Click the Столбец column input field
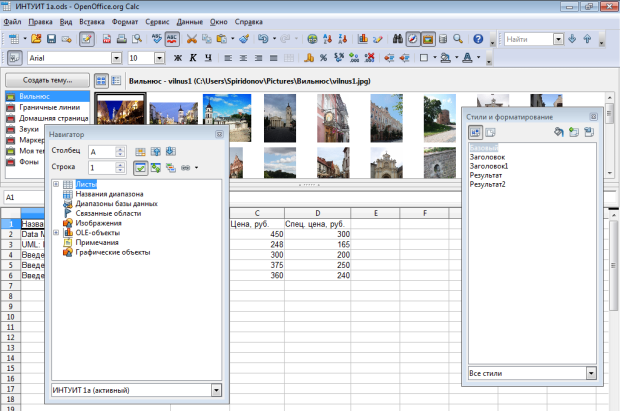Image resolution: width=620 pixels, height=411 pixels. pyautogui.click(x=100, y=151)
